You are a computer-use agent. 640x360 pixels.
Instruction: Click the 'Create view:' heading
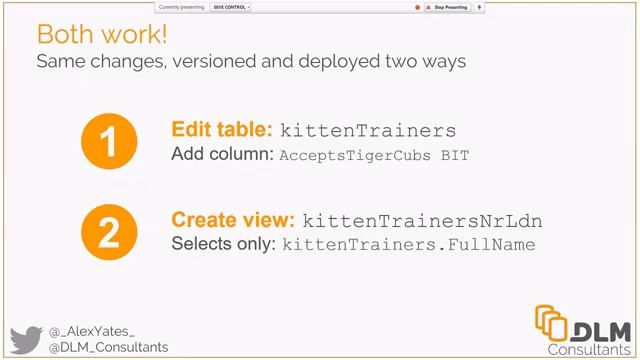(x=233, y=220)
